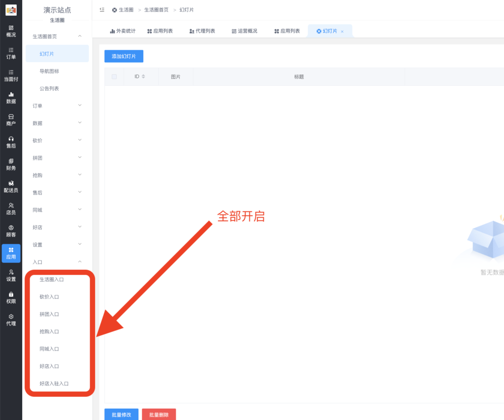
Task: Select the 财务 finance icon
Action: click(x=11, y=164)
